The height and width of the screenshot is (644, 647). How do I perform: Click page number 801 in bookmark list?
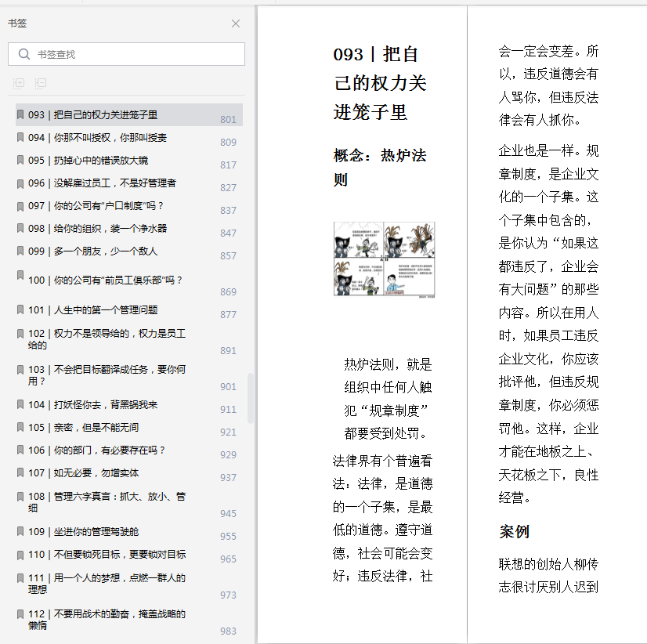click(228, 120)
